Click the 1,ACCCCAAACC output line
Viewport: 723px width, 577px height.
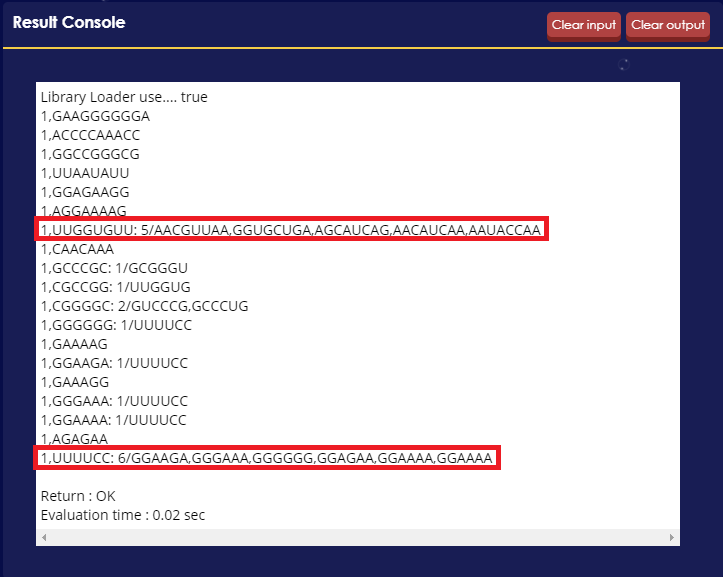pos(90,135)
